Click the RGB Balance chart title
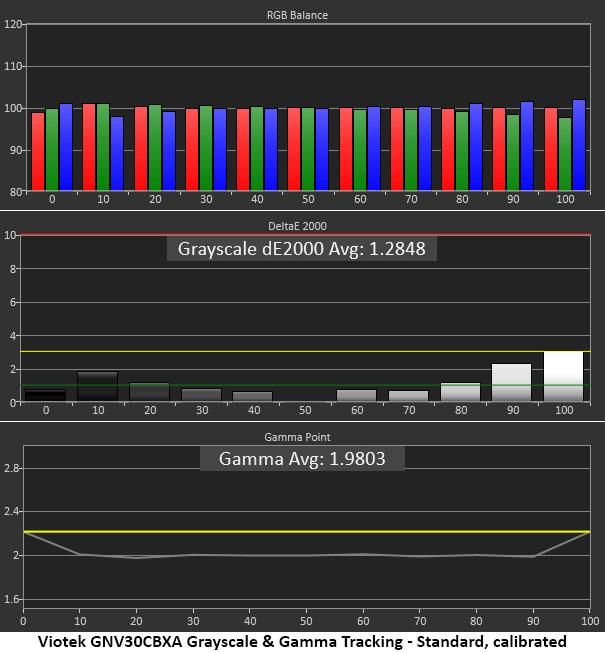This screenshot has width=605, height=652. 297,15
